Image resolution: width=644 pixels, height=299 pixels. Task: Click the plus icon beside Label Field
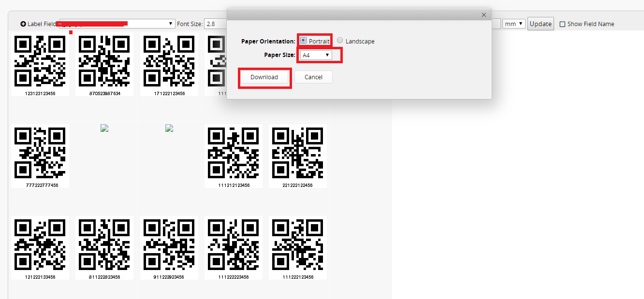[23, 24]
